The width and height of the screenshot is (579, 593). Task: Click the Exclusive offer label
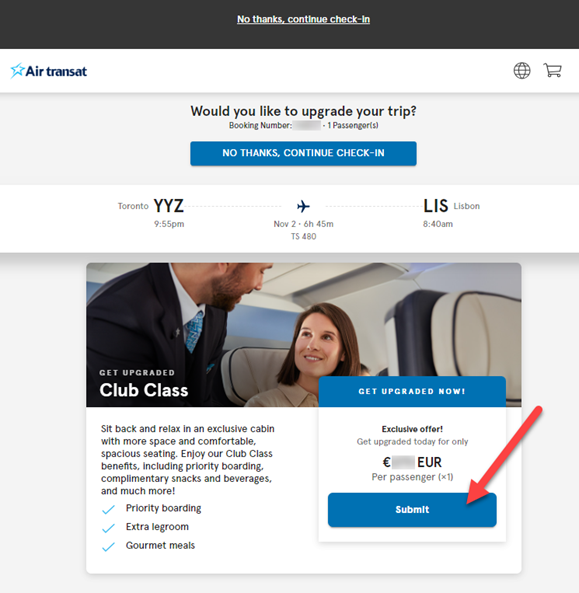click(x=412, y=429)
